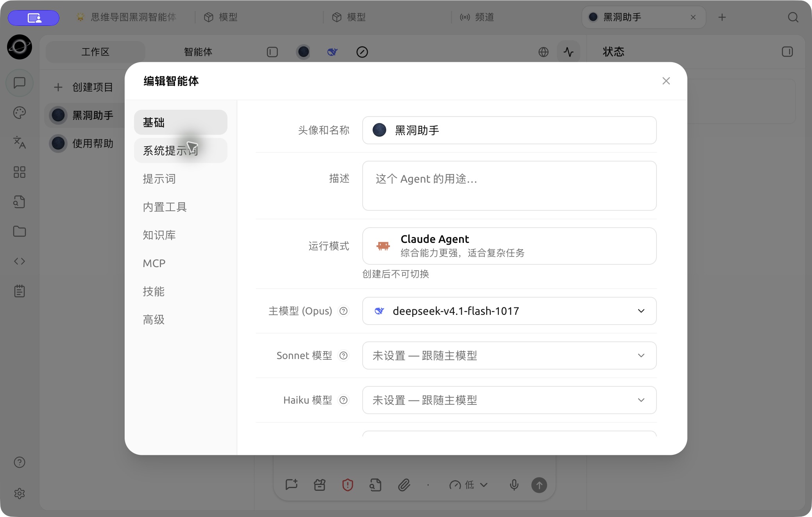
Task: Switch to the 知识库 section
Action: point(181,235)
